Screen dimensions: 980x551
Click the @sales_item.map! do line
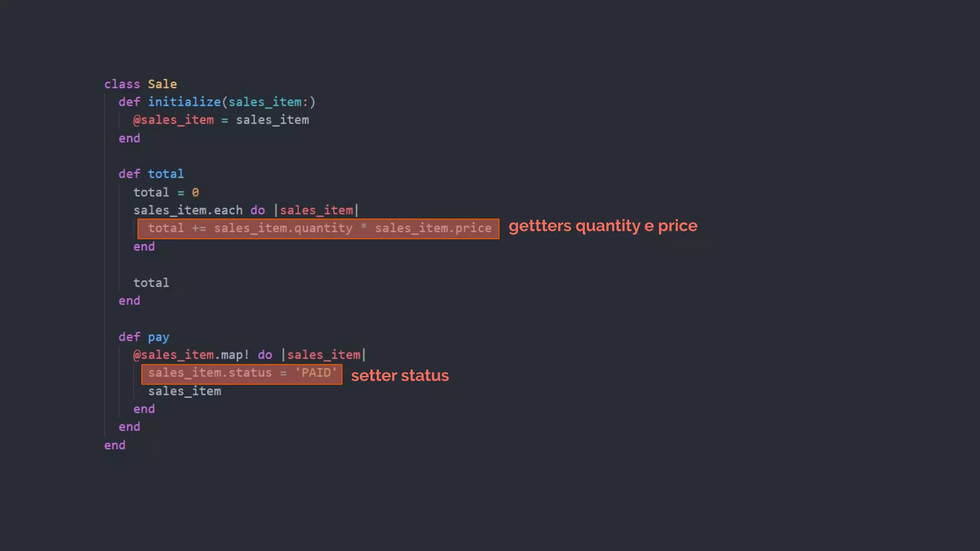click(x=249, y=355)
